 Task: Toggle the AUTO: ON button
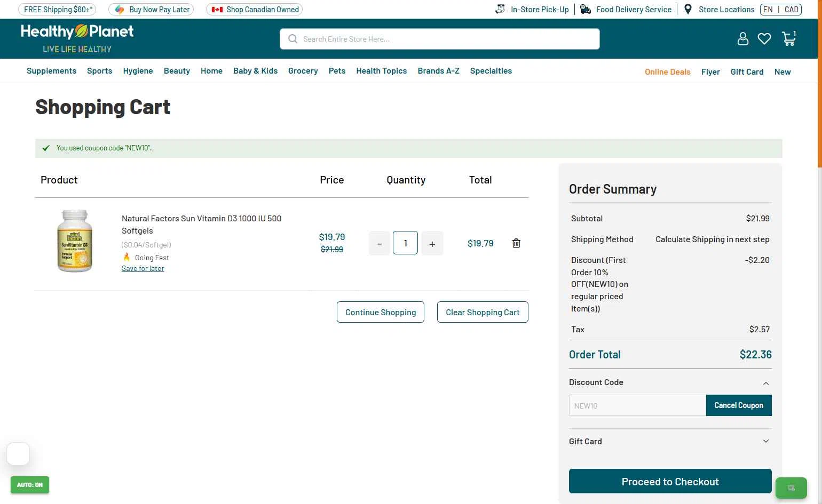pos(30,485)
